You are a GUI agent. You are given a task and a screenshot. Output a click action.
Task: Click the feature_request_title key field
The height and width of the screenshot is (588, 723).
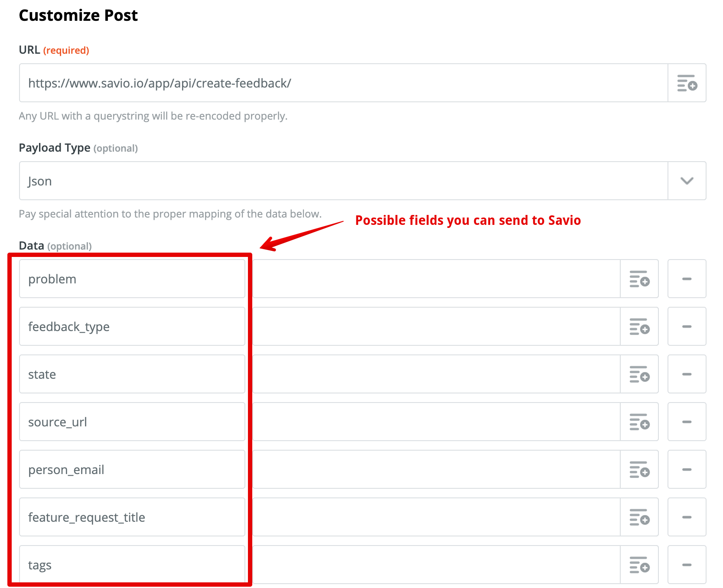tap(132, 517)
